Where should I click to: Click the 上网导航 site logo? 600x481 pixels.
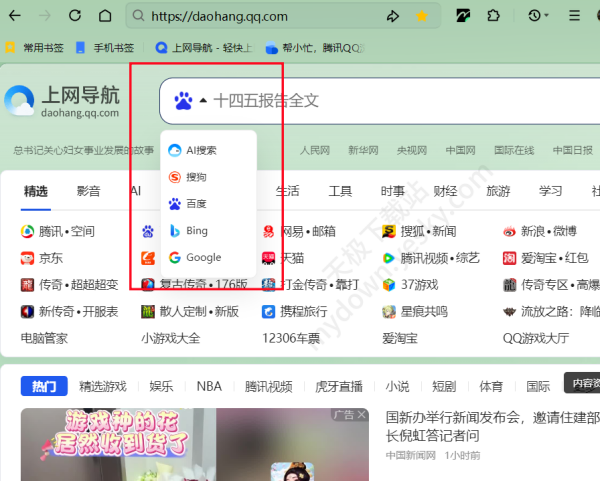tap(62, 100)
